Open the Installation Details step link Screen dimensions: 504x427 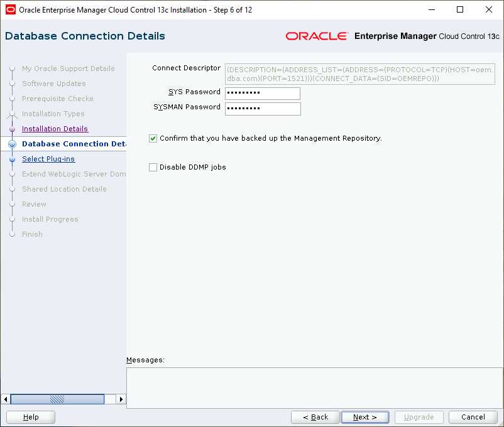coord(55,129)
